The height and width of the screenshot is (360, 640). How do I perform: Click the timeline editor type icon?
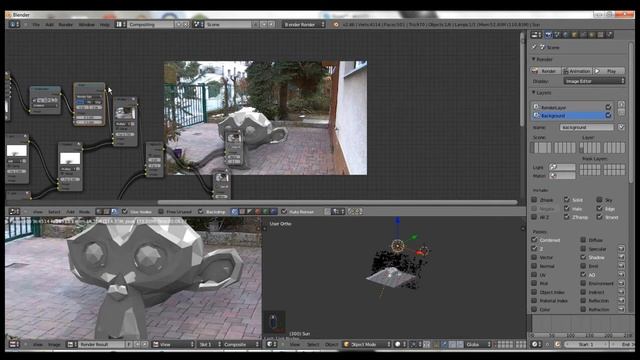(536, 344)
